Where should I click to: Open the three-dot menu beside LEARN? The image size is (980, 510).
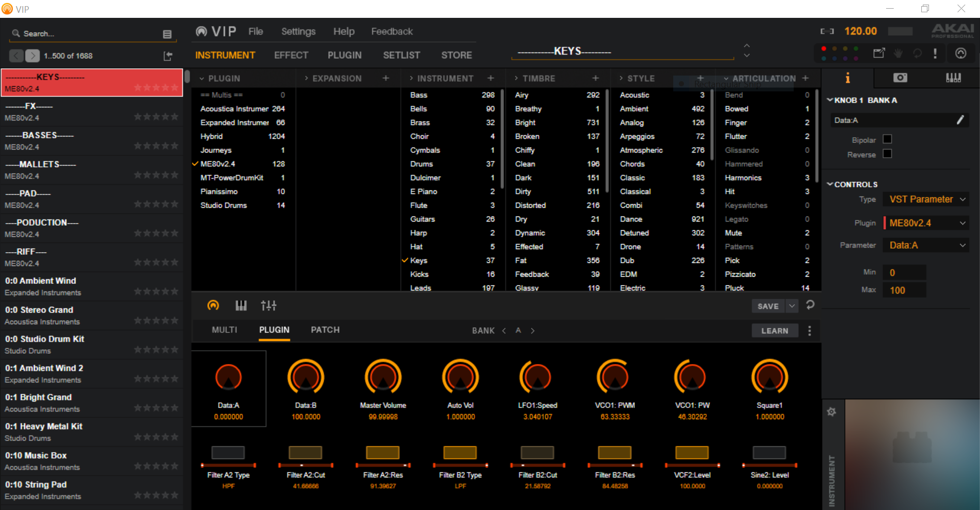click(810, 331)
